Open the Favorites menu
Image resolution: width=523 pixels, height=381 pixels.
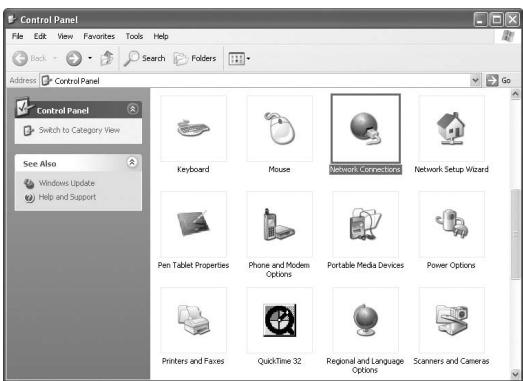[99, 36]
